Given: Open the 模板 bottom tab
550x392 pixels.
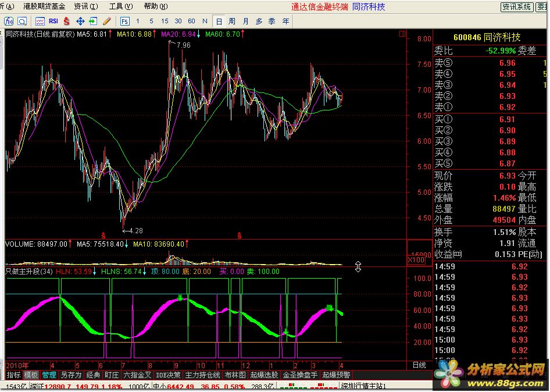Looking at the screenshot, I should (x=31, y=375).
